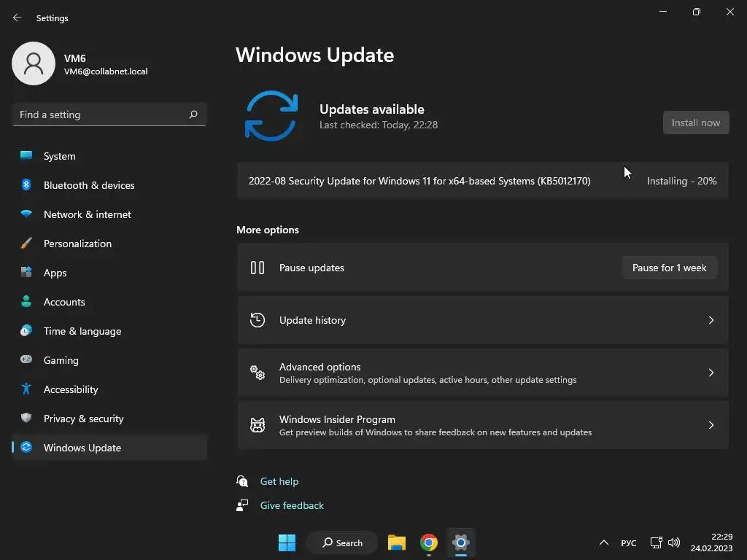This screenshot has width=747, height=560.
Task: Click the Time & language globe icon
Action: (x=26, y=330)
